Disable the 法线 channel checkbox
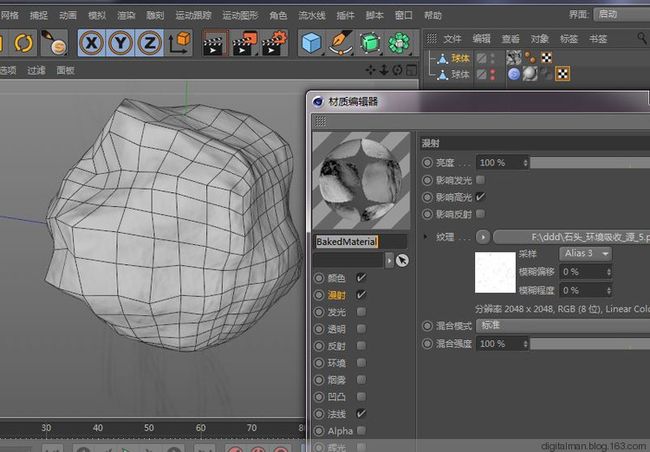 coord(361,413)
